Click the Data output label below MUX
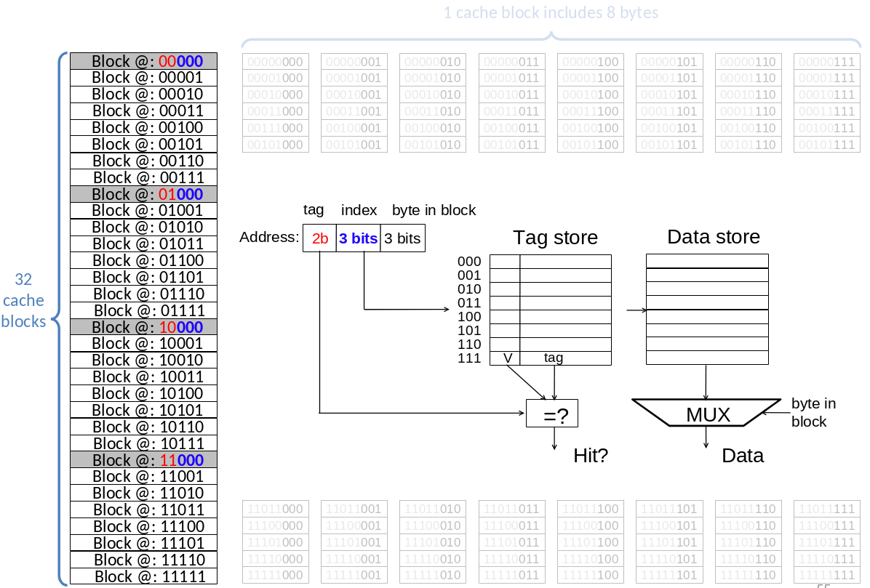The image size is (870, 588). coord(742,456)
